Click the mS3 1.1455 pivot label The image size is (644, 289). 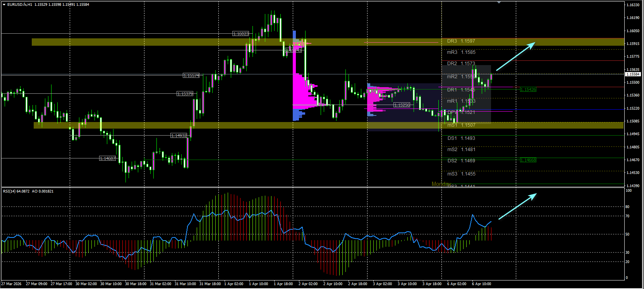pos(461,174)
